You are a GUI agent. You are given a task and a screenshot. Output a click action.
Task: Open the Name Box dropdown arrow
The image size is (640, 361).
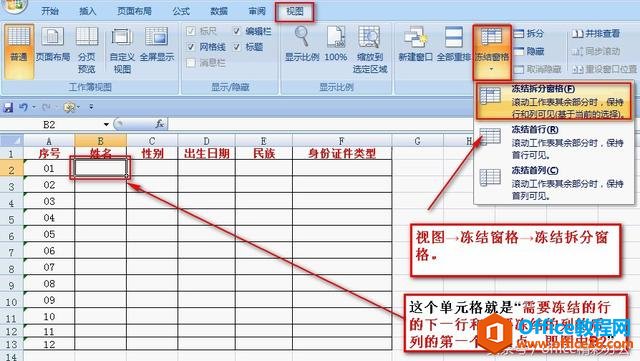(x=106, y=124)
